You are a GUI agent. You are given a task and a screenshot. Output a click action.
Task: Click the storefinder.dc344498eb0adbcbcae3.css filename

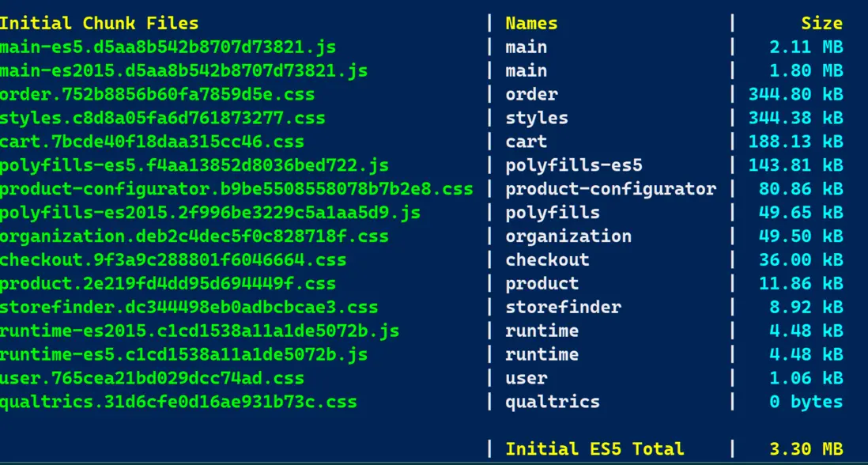tap(189, 308)
